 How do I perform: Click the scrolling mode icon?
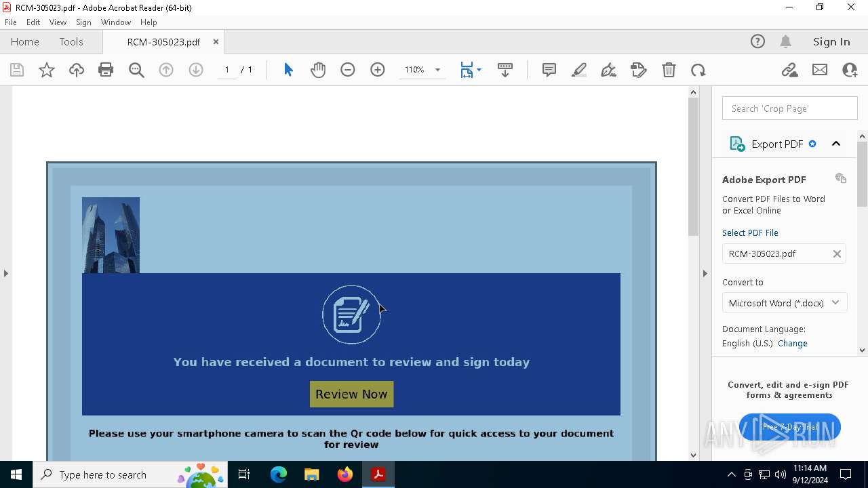[505, 70]
